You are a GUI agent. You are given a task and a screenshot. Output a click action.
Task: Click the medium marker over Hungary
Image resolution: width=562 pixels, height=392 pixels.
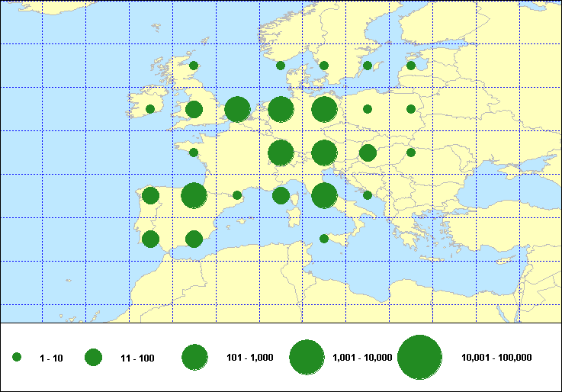[x=368, y=153]
